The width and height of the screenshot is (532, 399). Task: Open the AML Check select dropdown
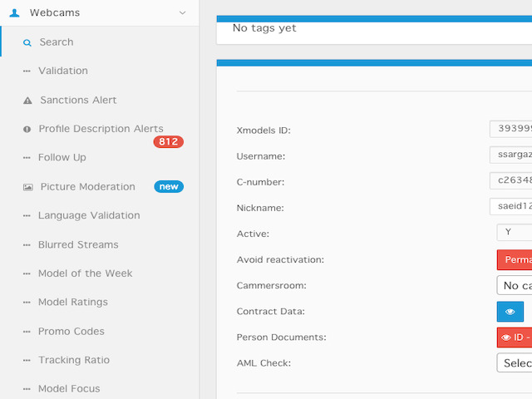pyautogui.click(x=515, y=363)
